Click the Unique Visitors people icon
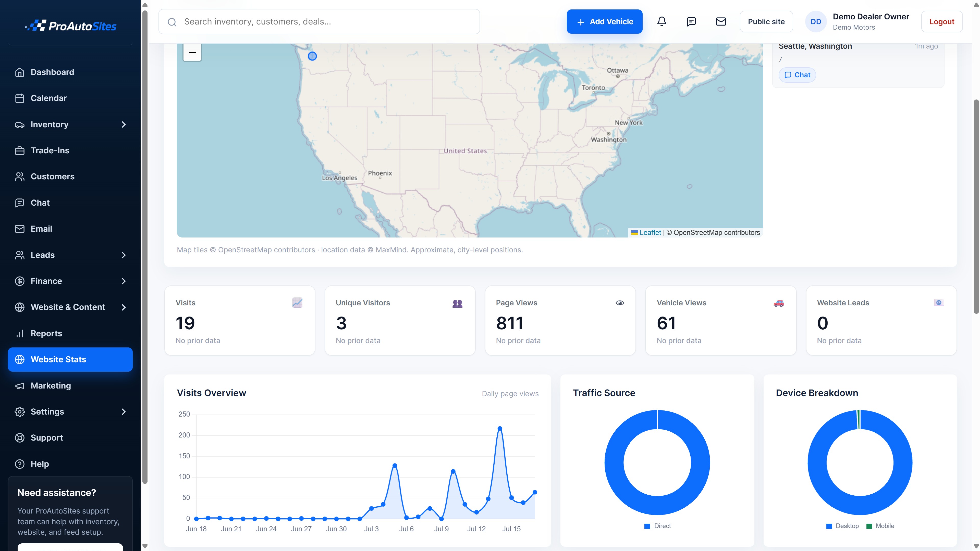This screenshot has width=980, height=551. [x=457, y=303]
